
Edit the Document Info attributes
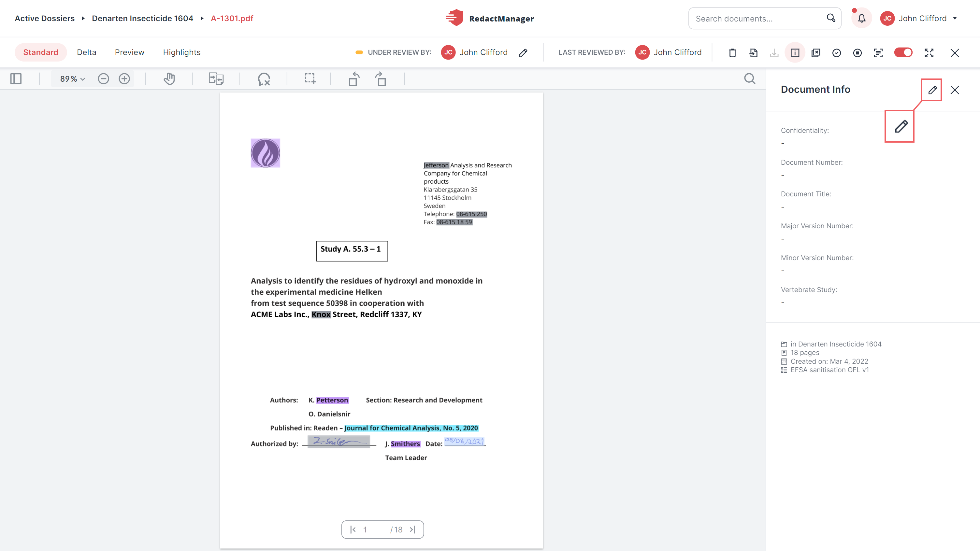point(932,90)
